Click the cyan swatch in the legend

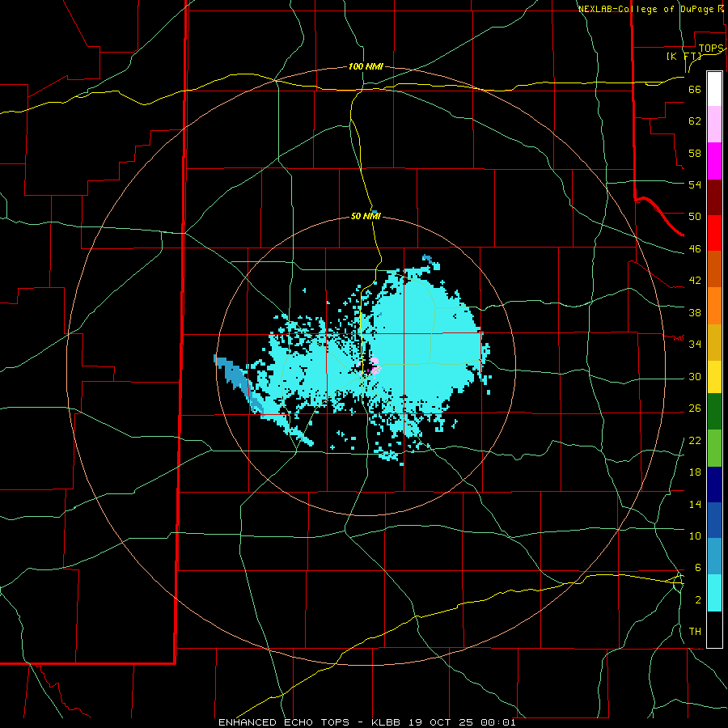click(714, 593)
